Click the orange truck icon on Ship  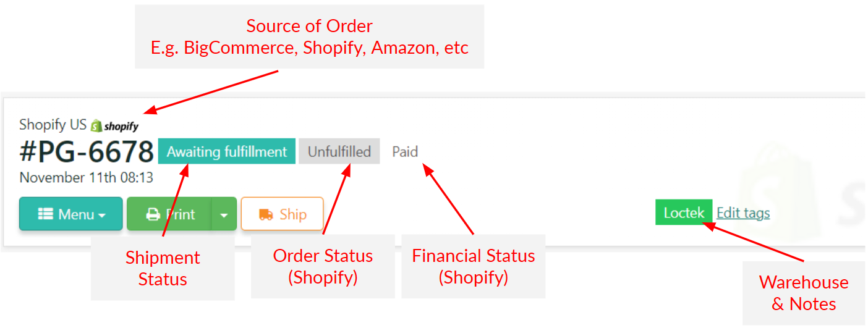pyautogui.click(x=266, y=214)
